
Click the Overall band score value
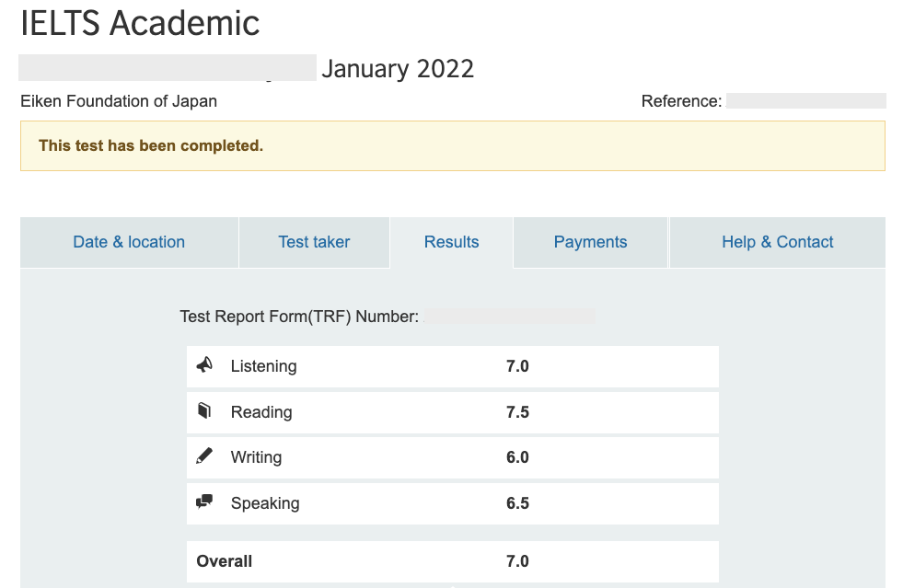click(x=517, y=561)
